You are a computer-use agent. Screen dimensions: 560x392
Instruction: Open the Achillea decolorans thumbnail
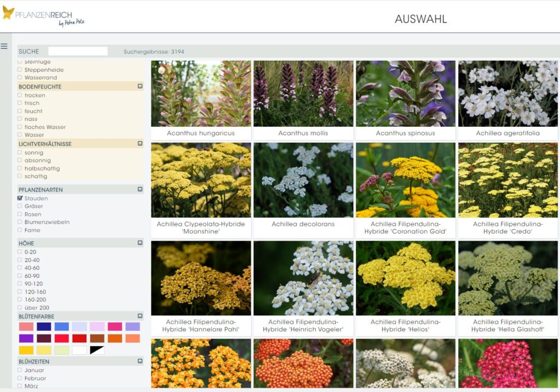[x=303, y=180]
